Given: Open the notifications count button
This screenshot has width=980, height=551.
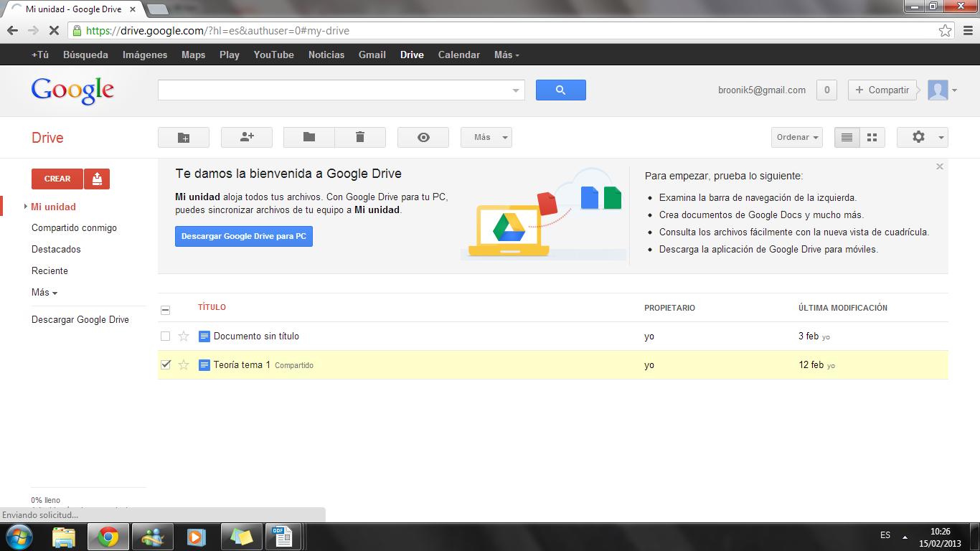Looking at the screenshot, I should coord(826,90).
